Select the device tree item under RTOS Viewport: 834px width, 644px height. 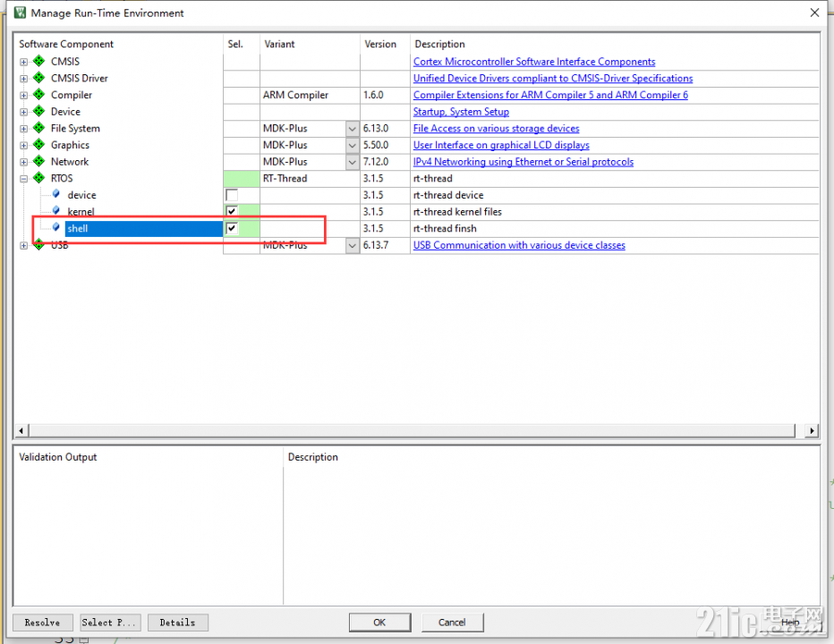(x=82, y=195)
